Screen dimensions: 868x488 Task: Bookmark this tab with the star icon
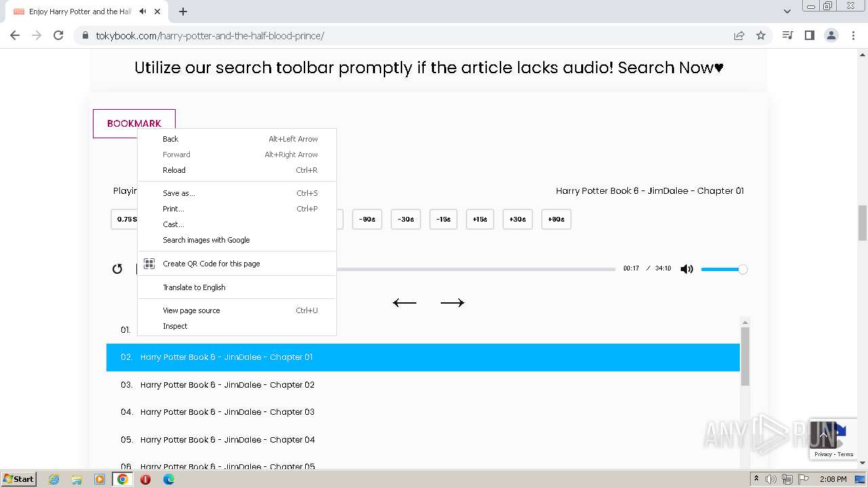761,35
